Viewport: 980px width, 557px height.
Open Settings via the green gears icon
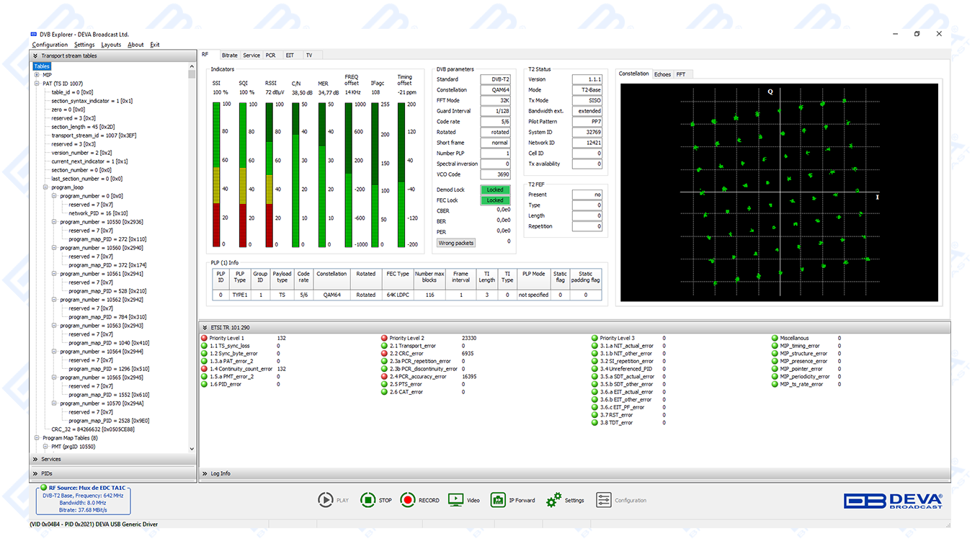click(x=553, y=500)
